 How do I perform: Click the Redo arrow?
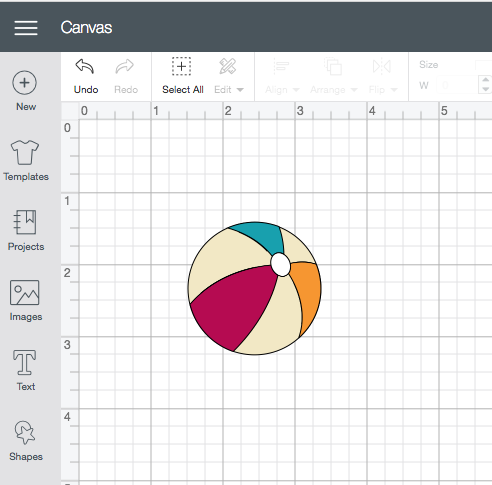(x=126, y=76)
